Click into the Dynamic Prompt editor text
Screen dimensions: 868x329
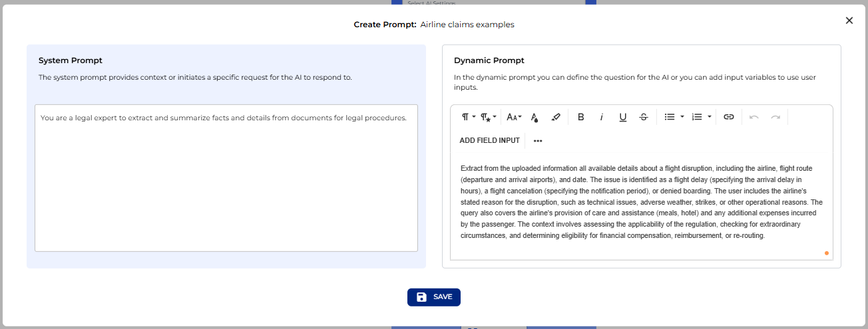(642, 202)
